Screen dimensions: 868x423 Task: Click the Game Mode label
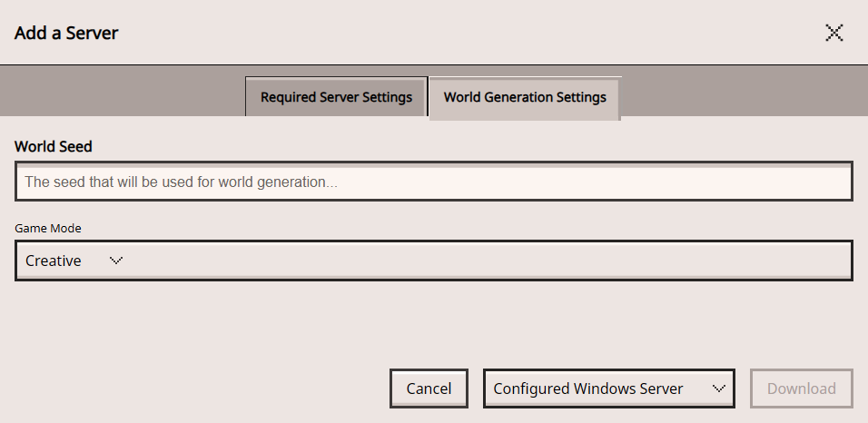tap(48, 229)
